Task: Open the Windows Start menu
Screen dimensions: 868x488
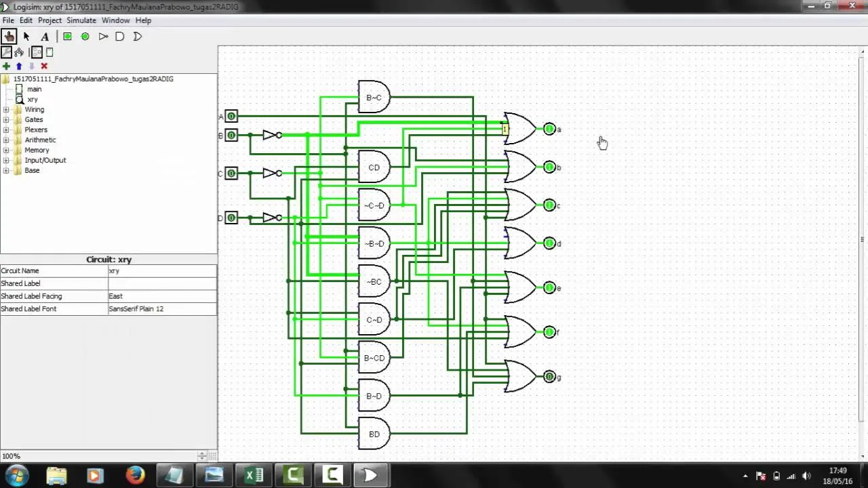Action: tap(16, 476)
